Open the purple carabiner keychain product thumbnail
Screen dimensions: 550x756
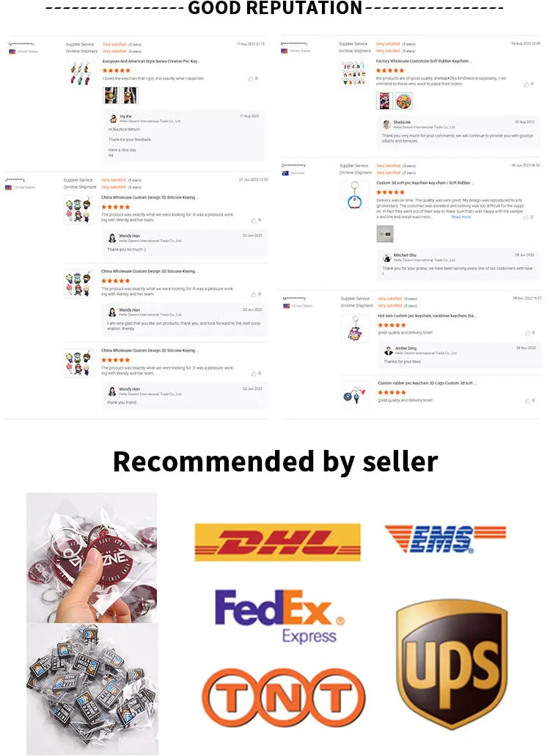point(356,328)
